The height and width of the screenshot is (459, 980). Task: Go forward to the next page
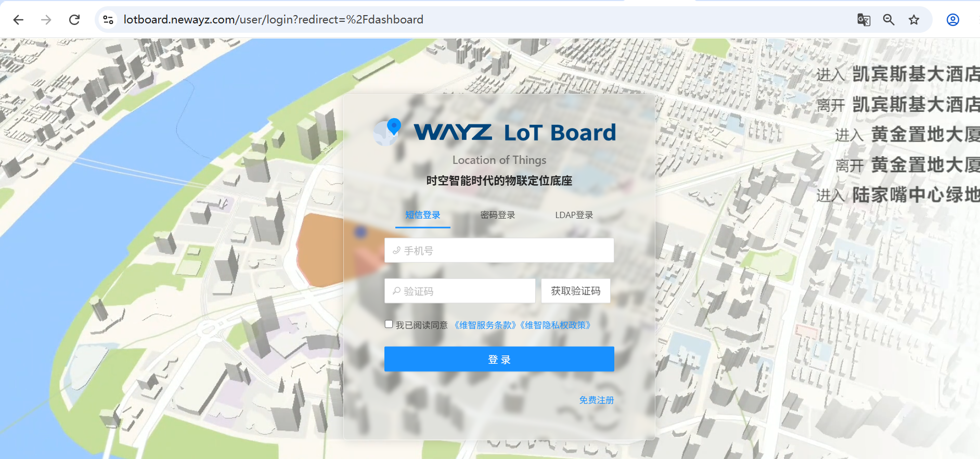46,20
